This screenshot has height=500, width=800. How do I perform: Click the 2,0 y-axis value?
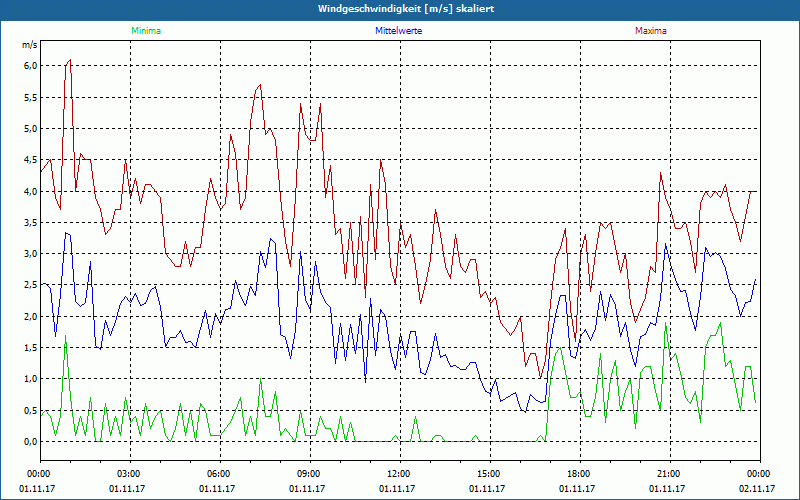pyautogui.click(x=31, y=316)
